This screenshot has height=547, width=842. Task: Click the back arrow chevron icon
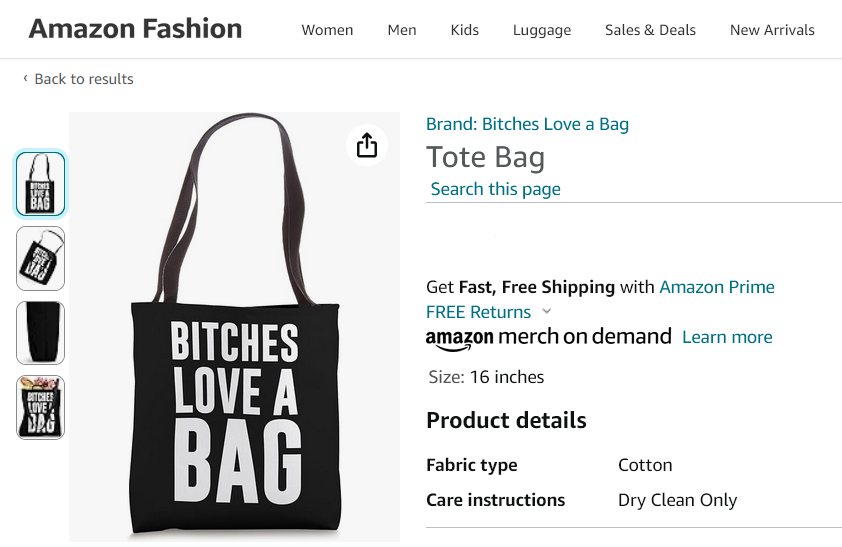coord(25,79)
